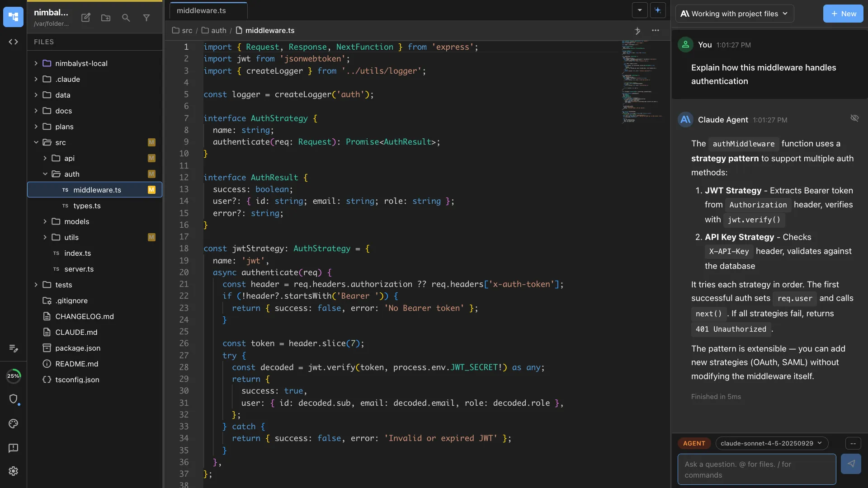Open file search with magnifier icon
Image resolution: width=868 pixels, height=488 pixels.
(126, 18)
